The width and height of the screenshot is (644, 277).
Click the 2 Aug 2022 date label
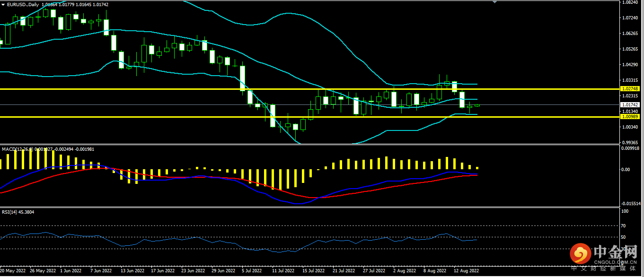404,271
